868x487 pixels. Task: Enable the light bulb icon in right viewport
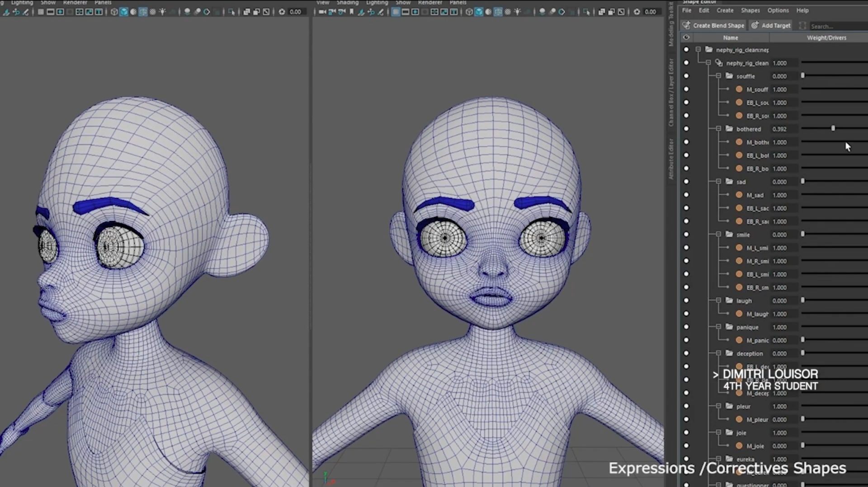[517, 12]
